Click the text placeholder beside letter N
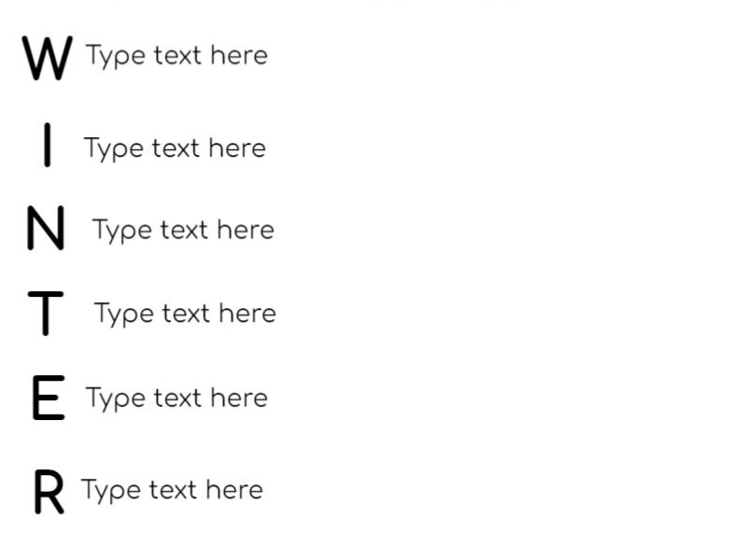Viewport: 747px width, 560px height. 183,231
